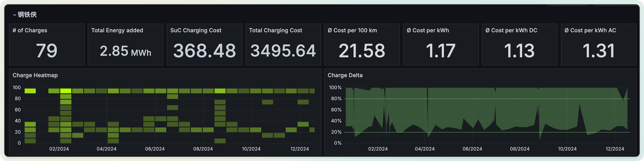Click the 20% label on Charge Delta axis
644x161 pixels.
point(336,132)
